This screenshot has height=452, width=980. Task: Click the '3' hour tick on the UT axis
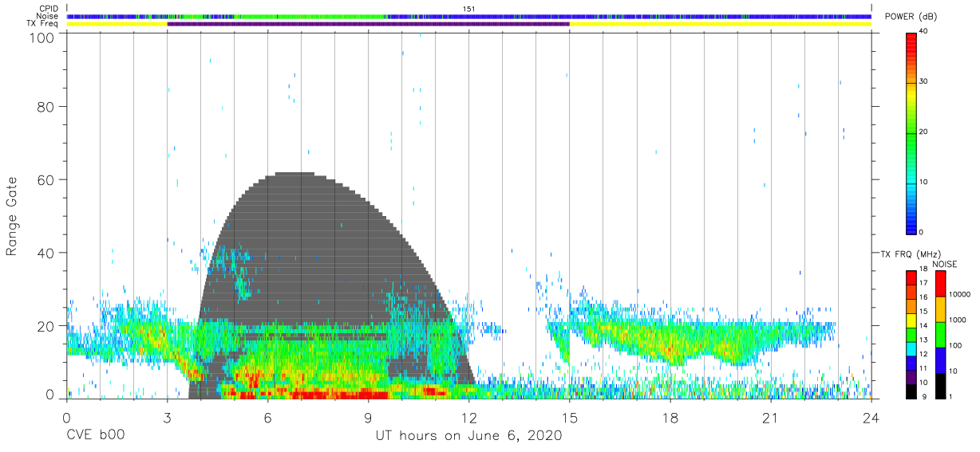[167, 418]
